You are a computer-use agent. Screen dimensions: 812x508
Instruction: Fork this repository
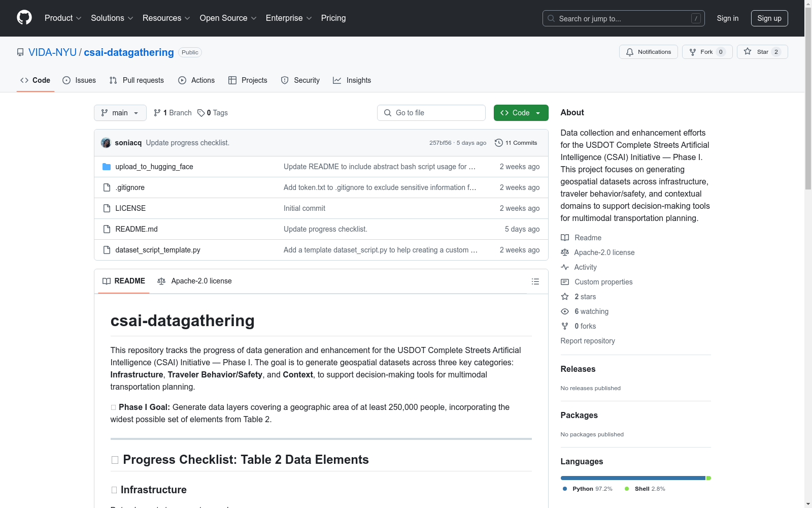707,52
